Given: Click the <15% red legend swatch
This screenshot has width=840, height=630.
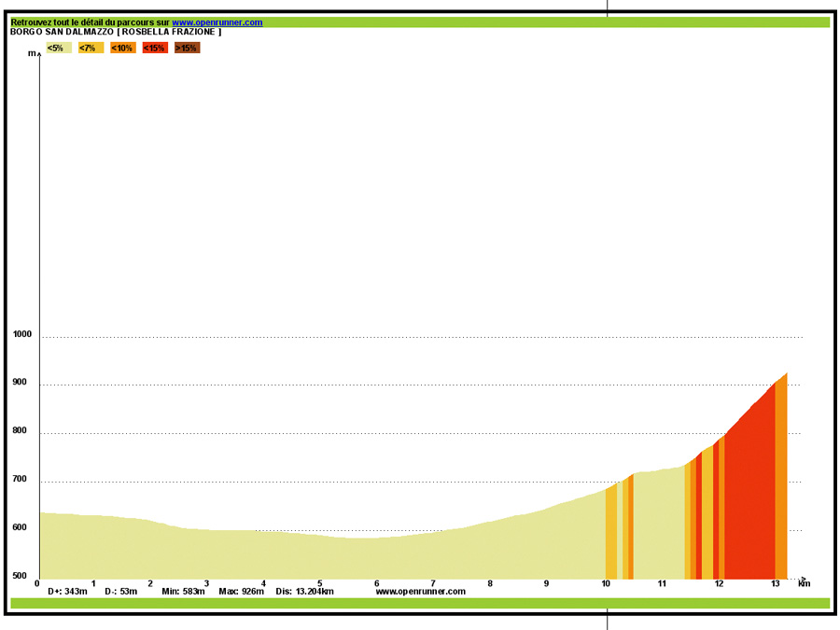Looking at the screenshot, I should [155, 49].
